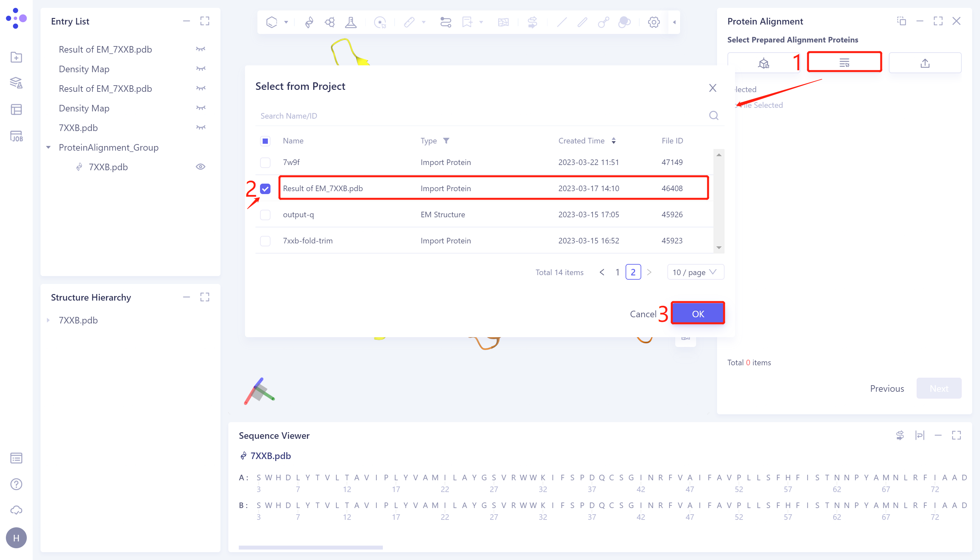Open the Type column filter

tap(446, 141)
